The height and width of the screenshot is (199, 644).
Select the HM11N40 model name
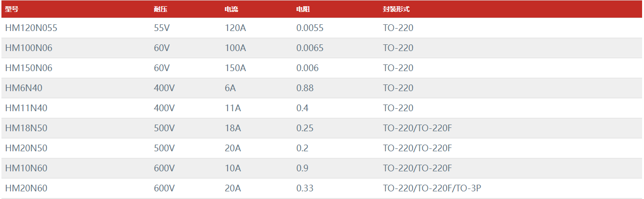[26, 108]
